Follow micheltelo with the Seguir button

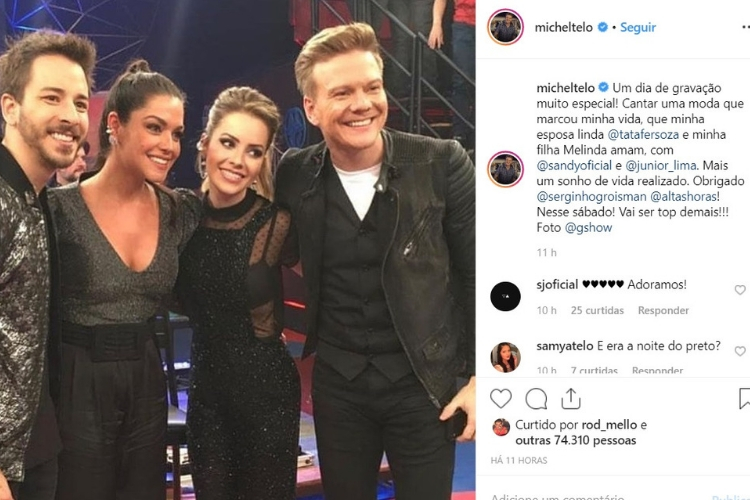638,27
